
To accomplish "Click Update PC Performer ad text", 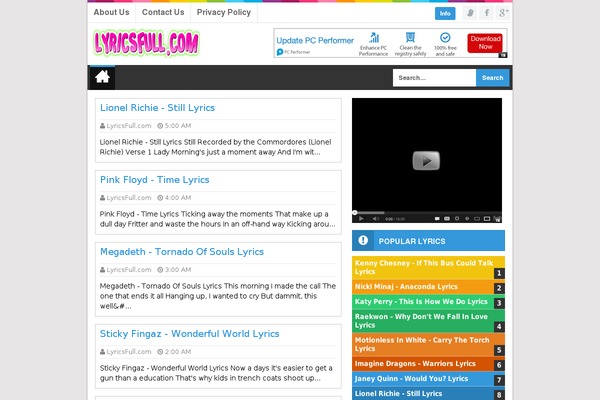I will pos(315,41).
